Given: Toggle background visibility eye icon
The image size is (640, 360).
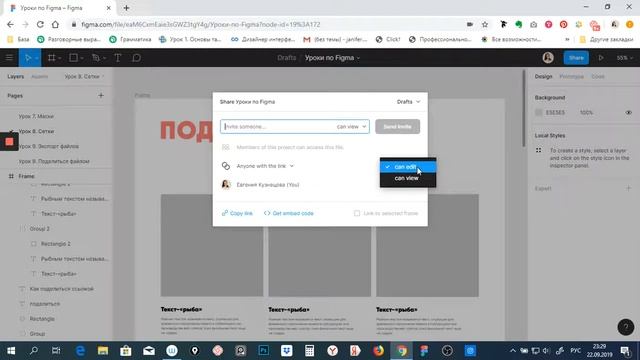Looking at the screenshot, I should click(628, 112).
